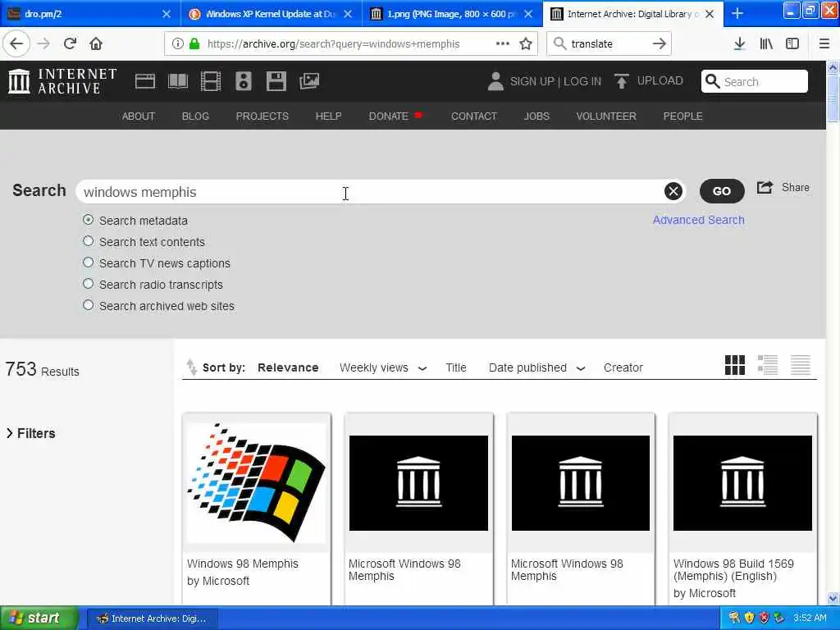Image resolution: width=840 pixels, height=630 pixels.
Task: Go to browser home page
Action: 96,43
